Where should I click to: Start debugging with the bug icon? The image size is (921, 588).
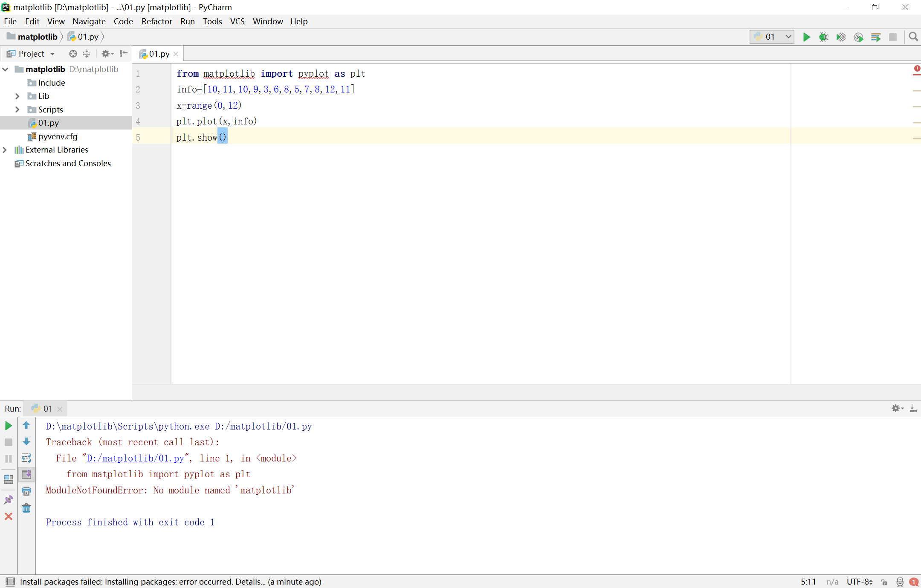click(x=823, y=37)
